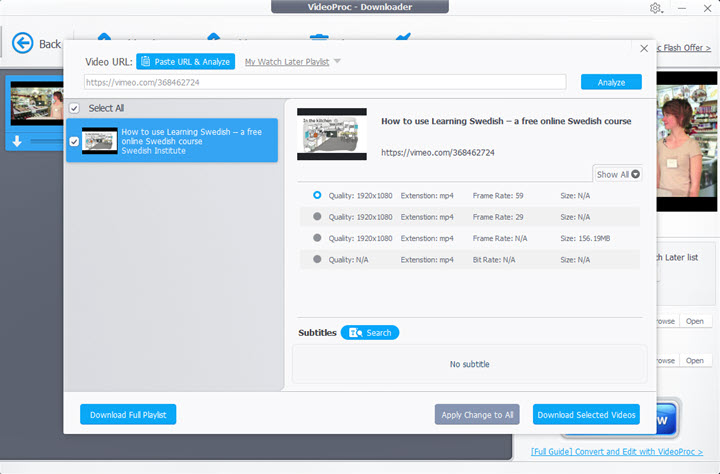Click the download arrow icon under queued video

17,141
